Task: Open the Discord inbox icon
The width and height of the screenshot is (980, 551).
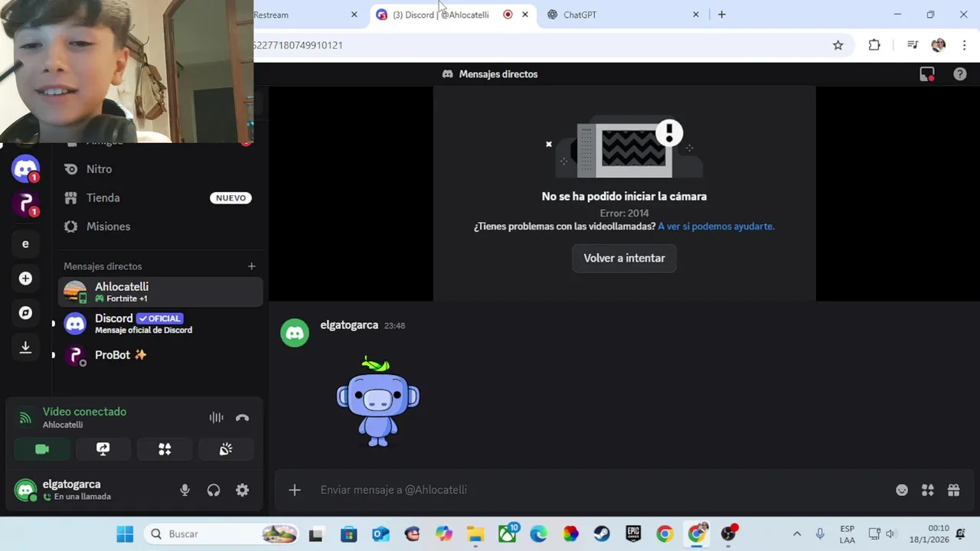Action: [927, 74]
